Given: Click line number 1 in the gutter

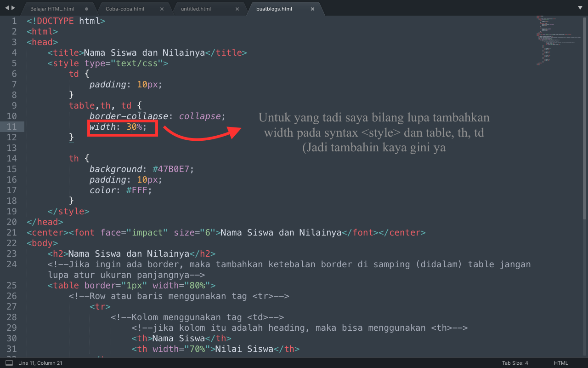Looking at the screenshot, I should (x=14, y=21).
